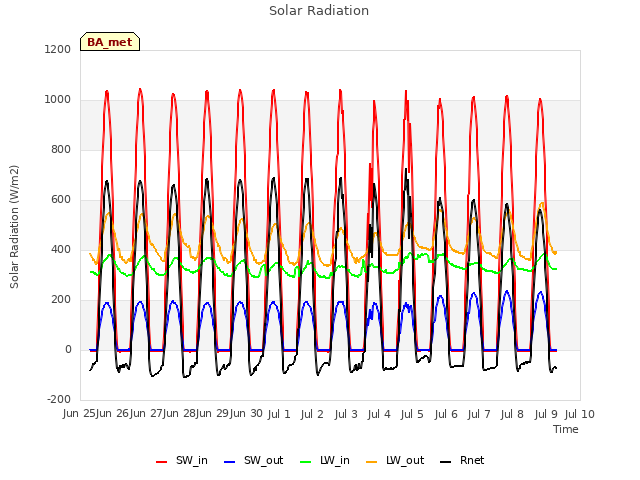The height and width of the screenshot is (480, 640).
Task: Click the Jul 7 x-axis tick label
Action: (479, 414)
